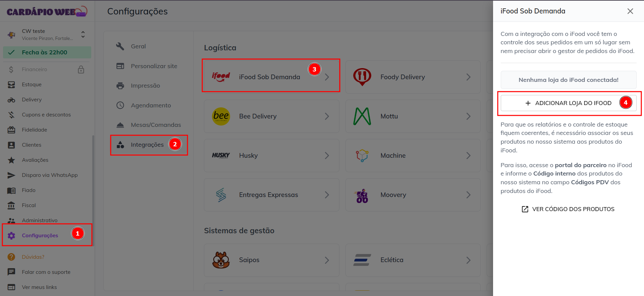644x296 pixels.
Task: Click the Disparo via WhatsApp send icon
Action: click(11, 175)
